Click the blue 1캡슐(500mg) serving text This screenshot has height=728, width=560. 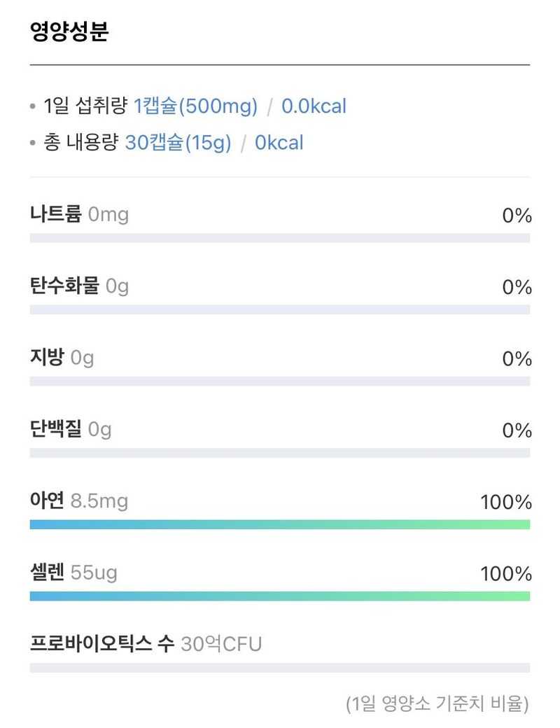tap(195, 106)
